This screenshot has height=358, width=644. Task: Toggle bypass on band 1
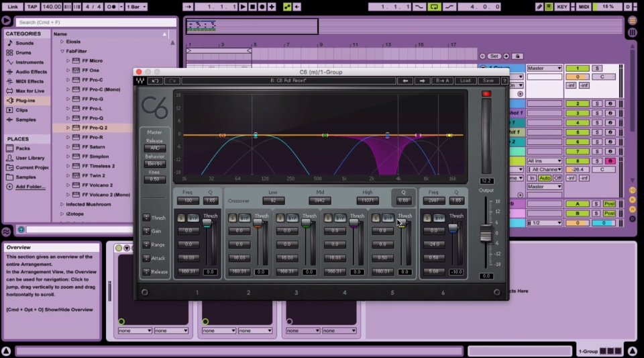coord(193,218)
